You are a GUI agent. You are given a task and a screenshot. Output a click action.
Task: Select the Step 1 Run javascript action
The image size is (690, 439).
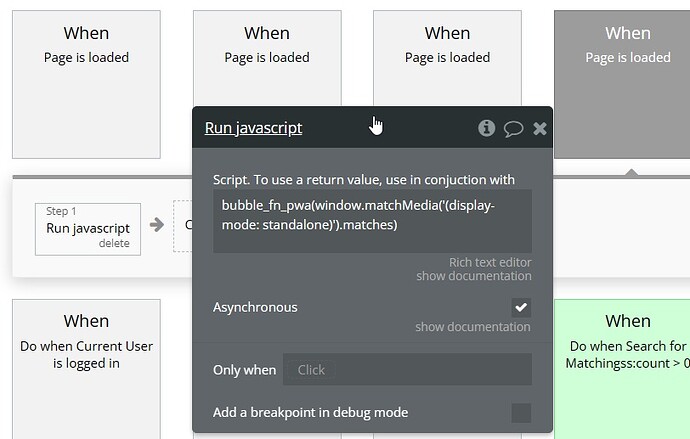(88, 228)
